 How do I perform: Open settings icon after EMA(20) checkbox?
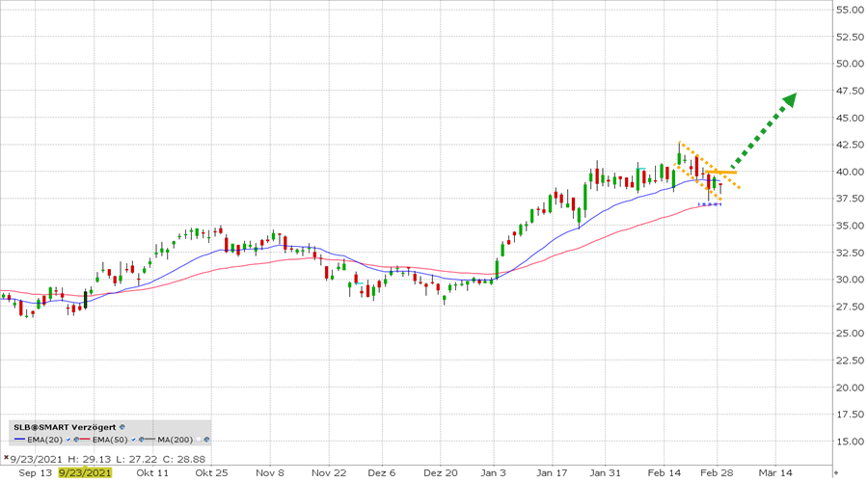(x=76, y=440)
